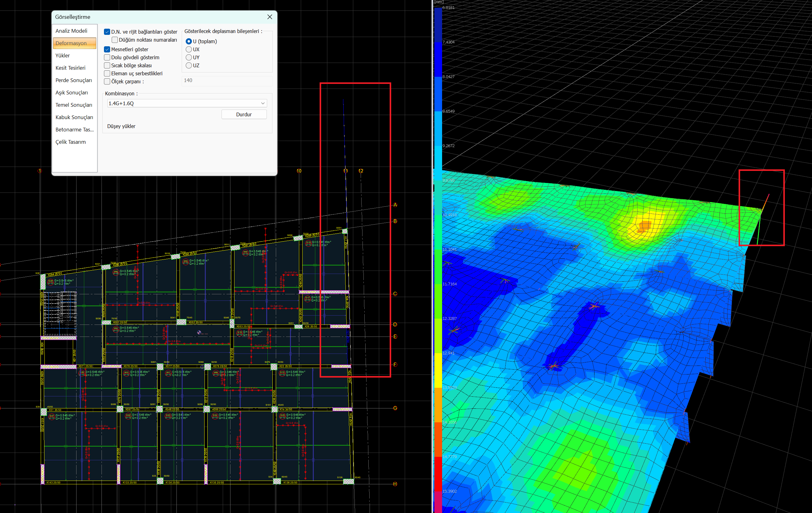Open the Yükler tab
The image size is (812, 513).
click(x=63, y=56)
